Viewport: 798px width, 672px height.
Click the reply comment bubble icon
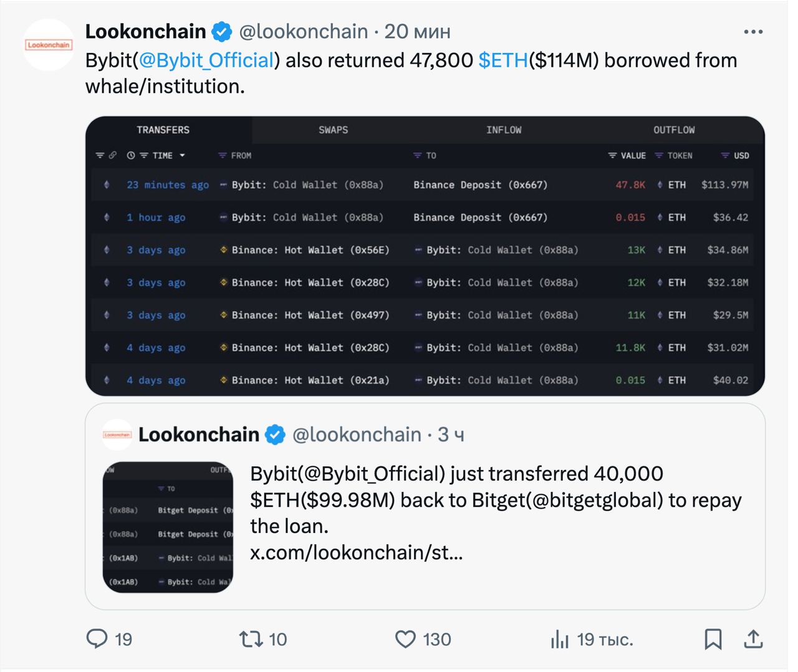[x=97, y=639]
